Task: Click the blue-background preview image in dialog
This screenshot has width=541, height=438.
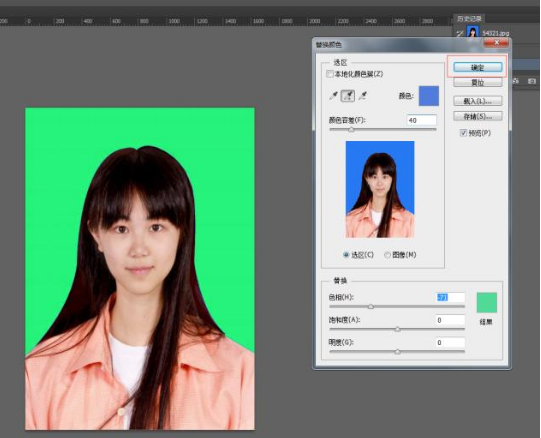Action: tap(380, 189)
